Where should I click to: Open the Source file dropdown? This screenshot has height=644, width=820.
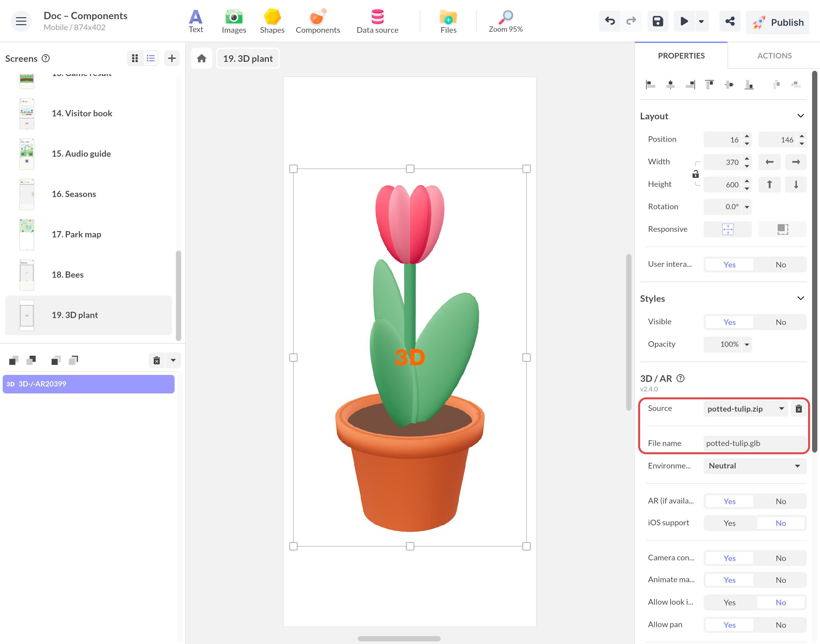[x=745, y=409]
